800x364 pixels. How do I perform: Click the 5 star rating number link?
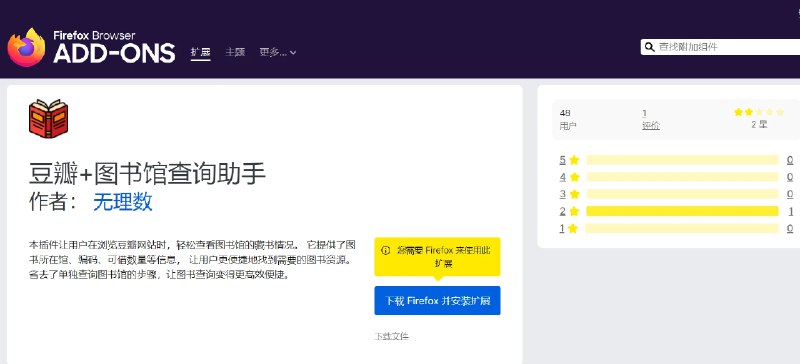[x=563, y=160]
